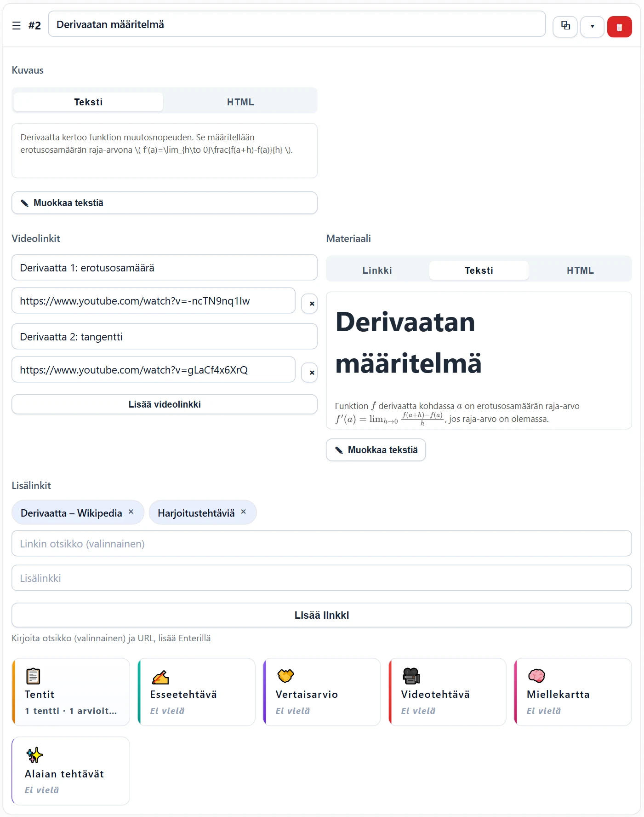Open the dropdown arrow next to duplicate
The image size is (644, 817).
click(592, 26)
